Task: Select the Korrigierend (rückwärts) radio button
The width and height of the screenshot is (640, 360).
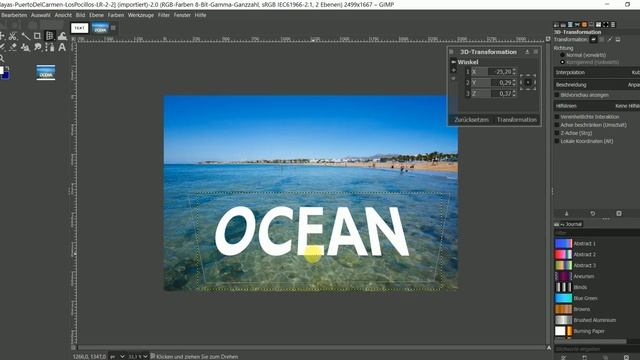Action: 562,62
